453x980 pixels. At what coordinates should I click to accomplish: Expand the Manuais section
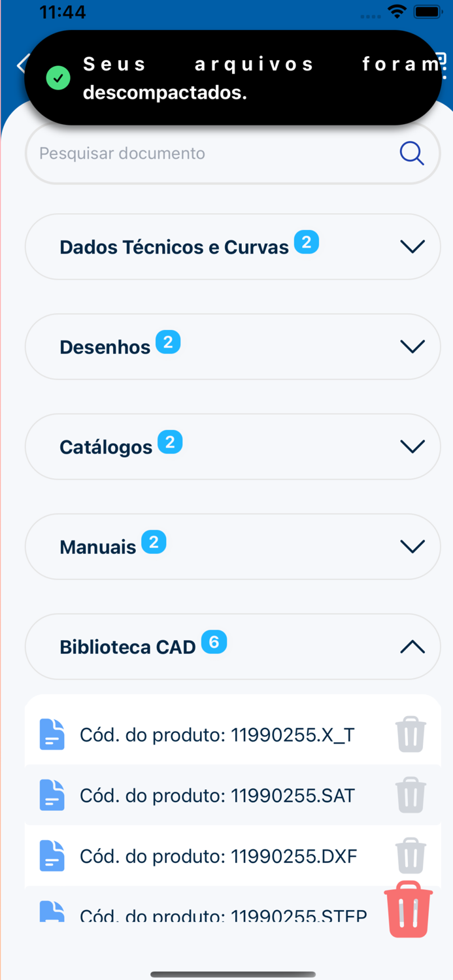tap(412, 546)
